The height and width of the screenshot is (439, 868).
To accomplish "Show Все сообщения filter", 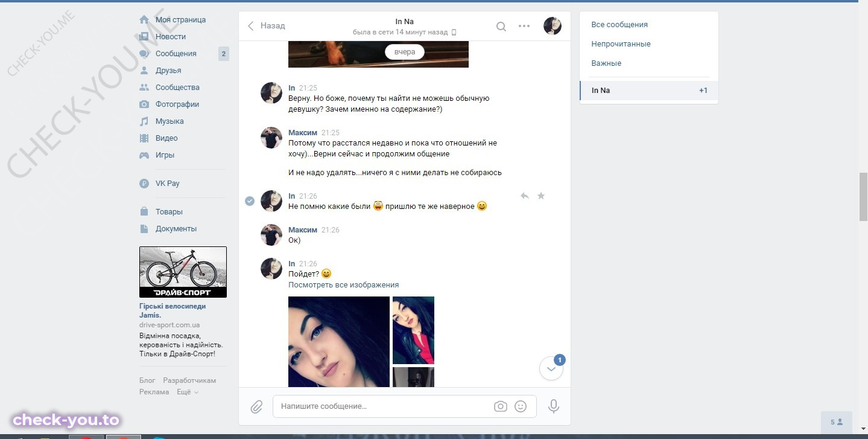I will 619,25.
